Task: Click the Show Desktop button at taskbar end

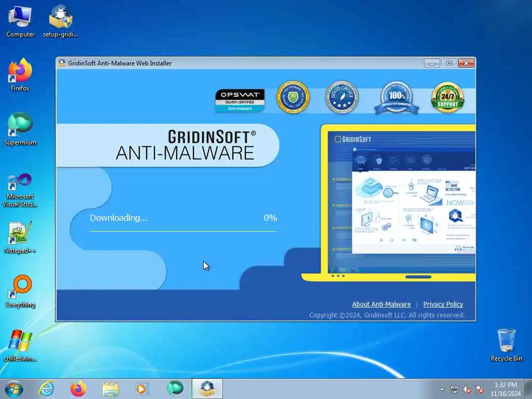Action: pos(528,389)
